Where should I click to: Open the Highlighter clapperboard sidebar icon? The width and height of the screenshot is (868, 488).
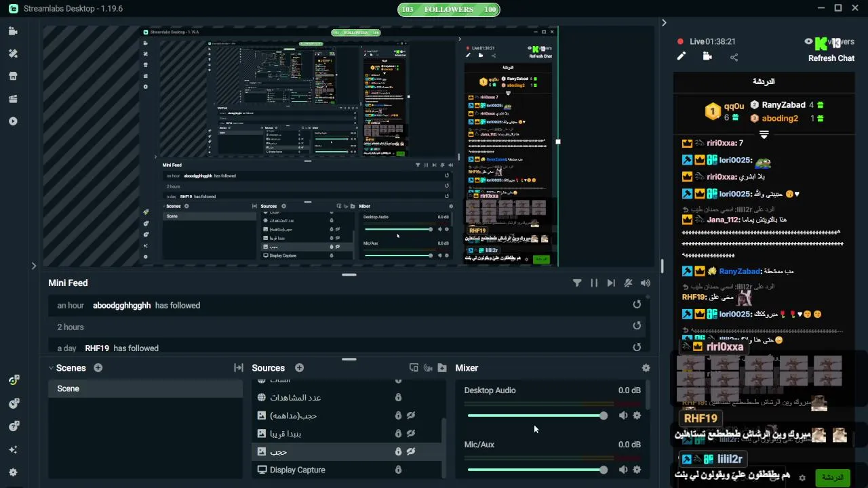[13, 99]
